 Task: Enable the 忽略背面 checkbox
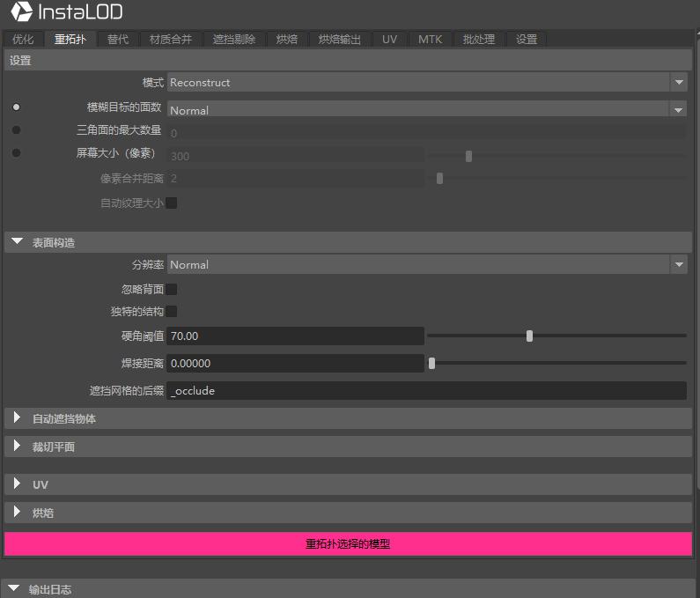[172, 289]
